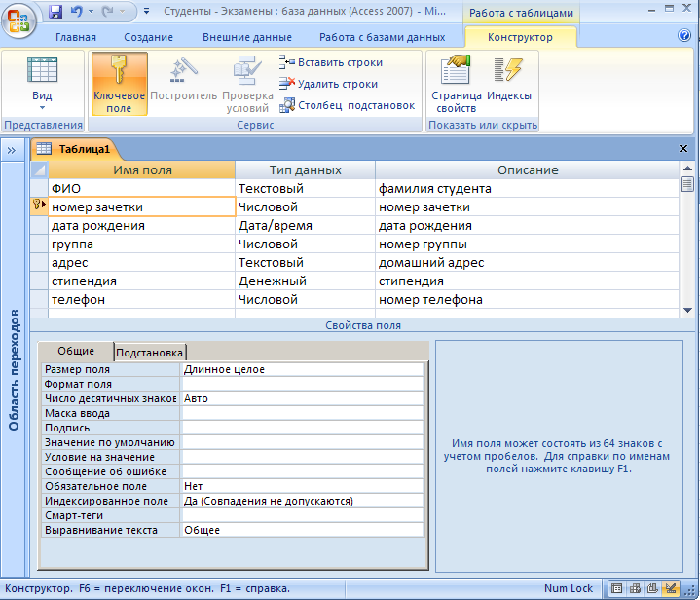Click Обязательное поле value Нет
Viewport: 700px width, 600px height.
point(303,486)
